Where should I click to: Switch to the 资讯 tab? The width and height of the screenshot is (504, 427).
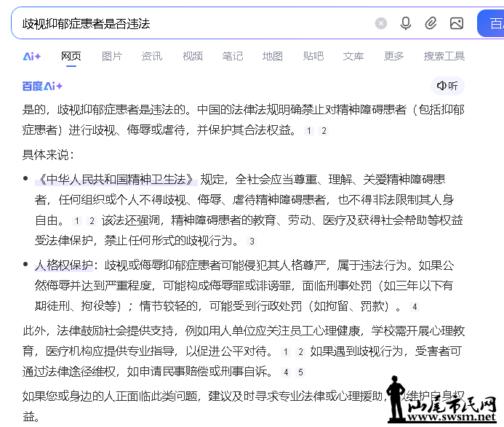152,56
